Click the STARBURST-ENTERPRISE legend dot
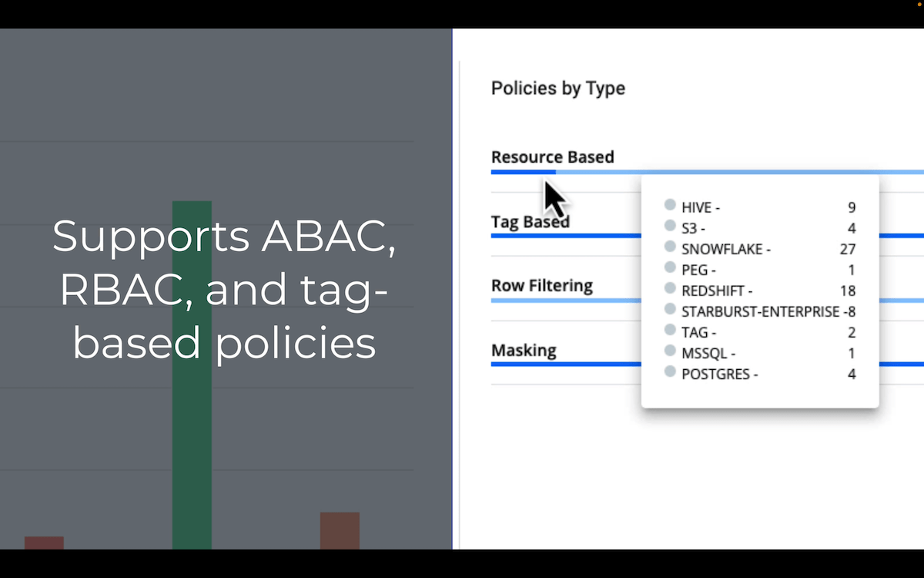 [x=670, y=310]
